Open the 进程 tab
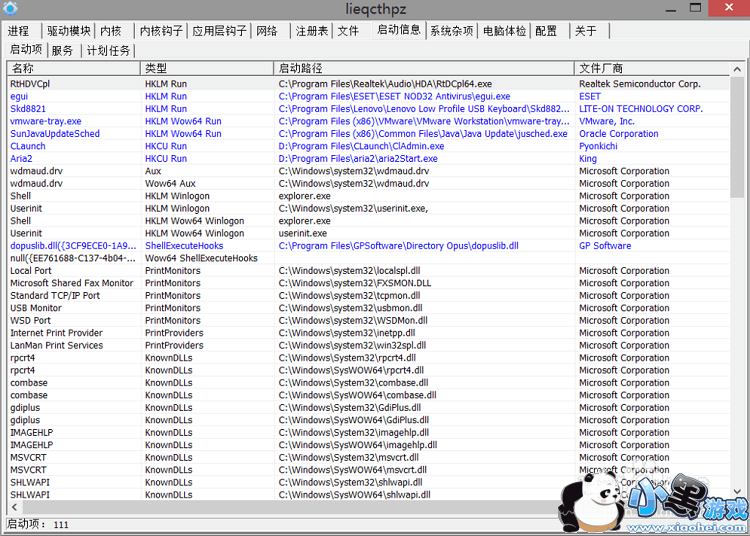Image resolution: width=750 pixels, height=536 pixels. [19, 31]
